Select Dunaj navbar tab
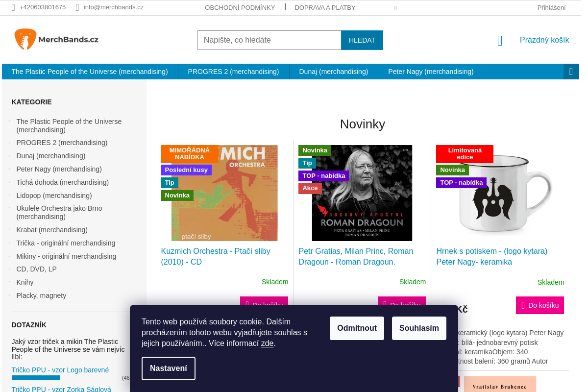Image resolution: width=588 pixels, height=392 pixels. [x=333, y=72]
